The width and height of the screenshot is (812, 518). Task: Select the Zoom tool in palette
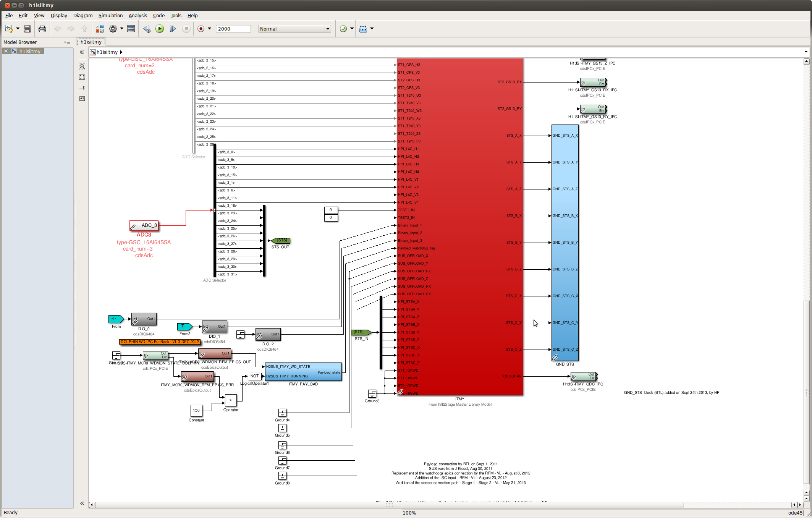82,66
